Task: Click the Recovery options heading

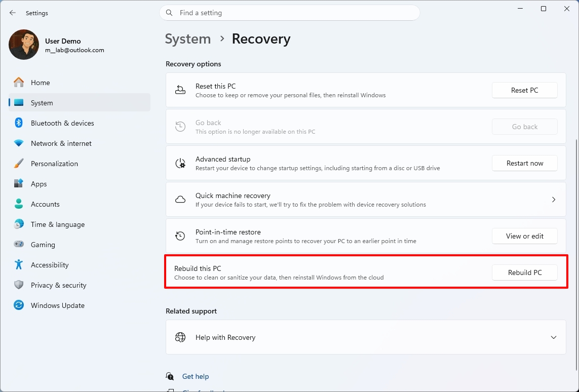Action: click(193, 64)
